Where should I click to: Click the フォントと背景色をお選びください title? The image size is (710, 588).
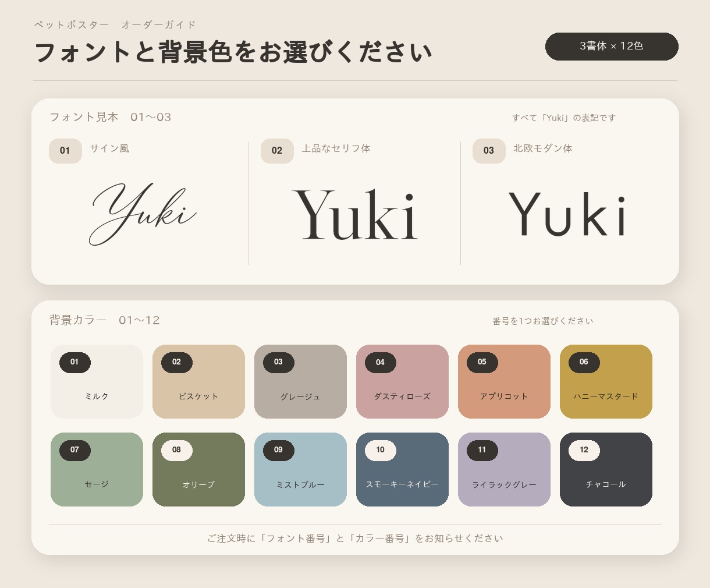pyautogui.click(x=233, y=52)
